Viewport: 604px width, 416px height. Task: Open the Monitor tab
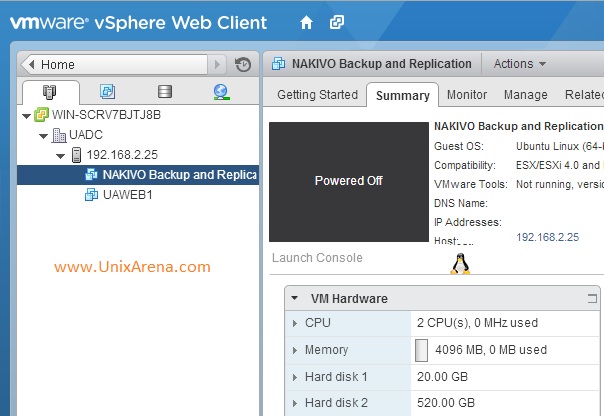click(467, 95)
